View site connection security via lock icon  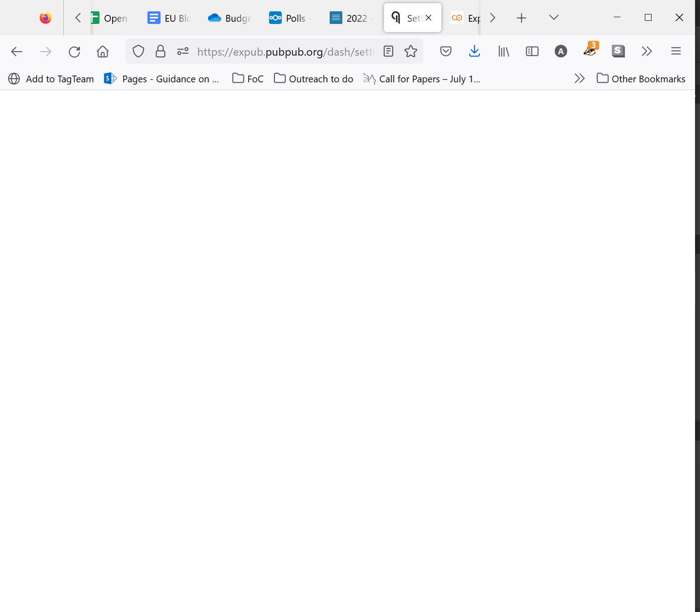160,51
